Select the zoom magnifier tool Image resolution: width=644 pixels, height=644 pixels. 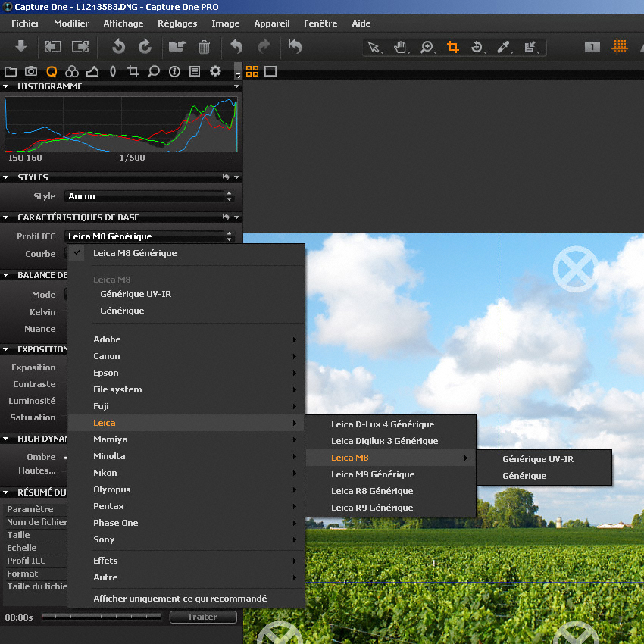click(x=427, y=47)
